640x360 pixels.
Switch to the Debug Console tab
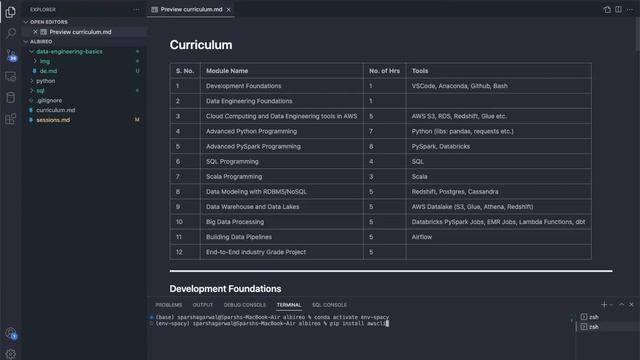(244, 305)
